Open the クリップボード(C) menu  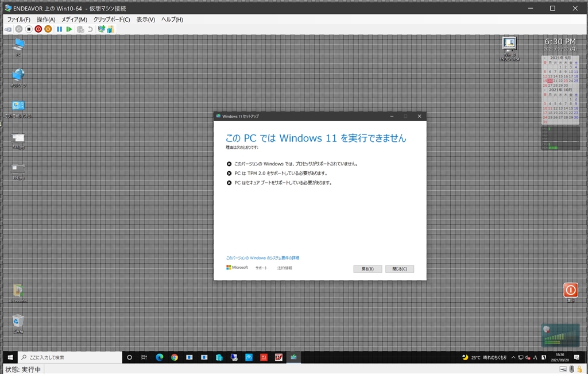[x=111, y=20]
